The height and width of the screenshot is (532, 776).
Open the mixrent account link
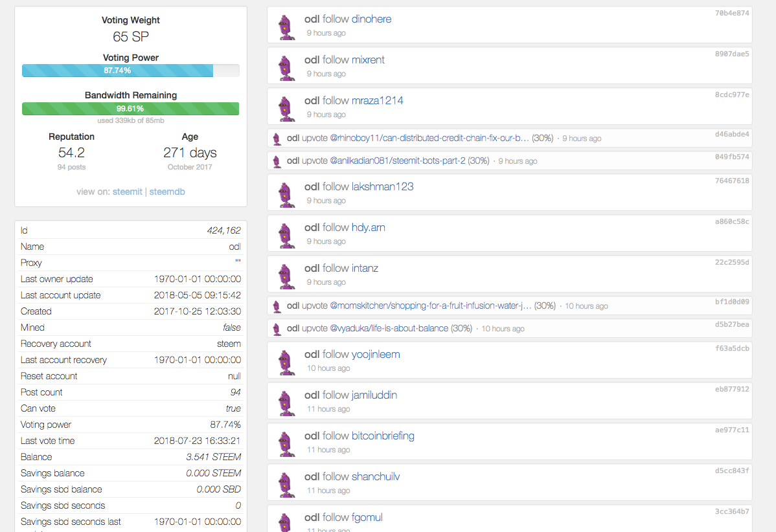[x=368, y=60]
